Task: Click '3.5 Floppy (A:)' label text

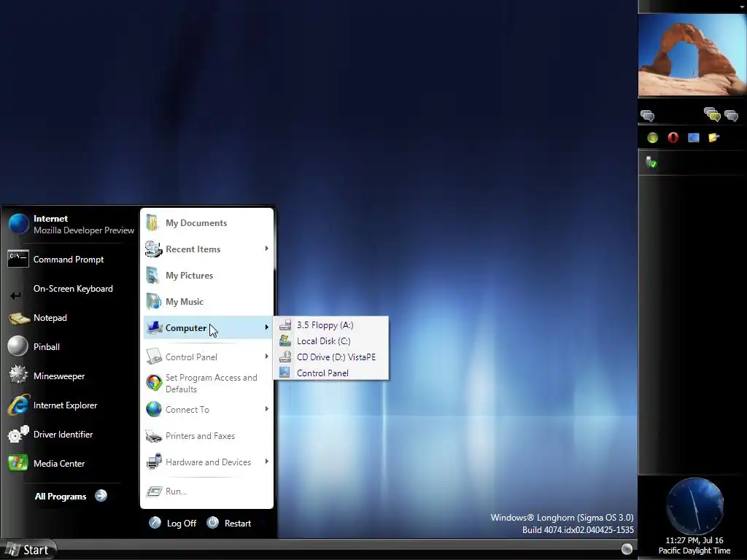Action: pyautogui.click(x=325, y=325)
